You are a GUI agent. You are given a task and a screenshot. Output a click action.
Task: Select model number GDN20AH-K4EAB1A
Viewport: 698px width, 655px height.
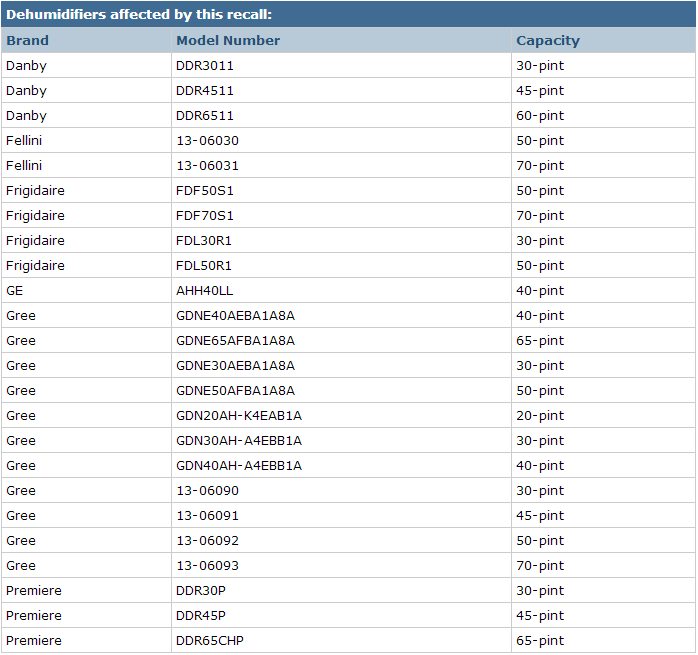[239, 415]
